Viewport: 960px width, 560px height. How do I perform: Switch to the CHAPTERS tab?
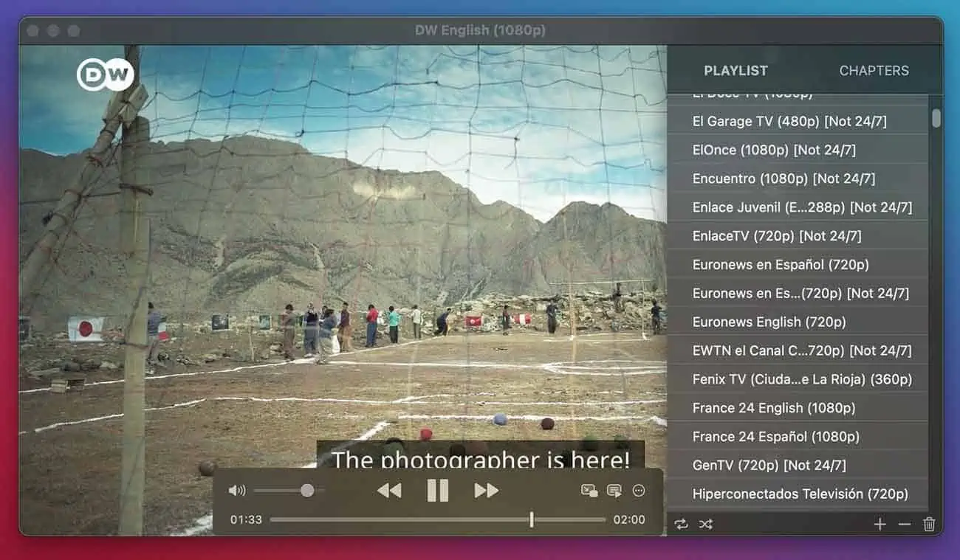click(874, 71)
